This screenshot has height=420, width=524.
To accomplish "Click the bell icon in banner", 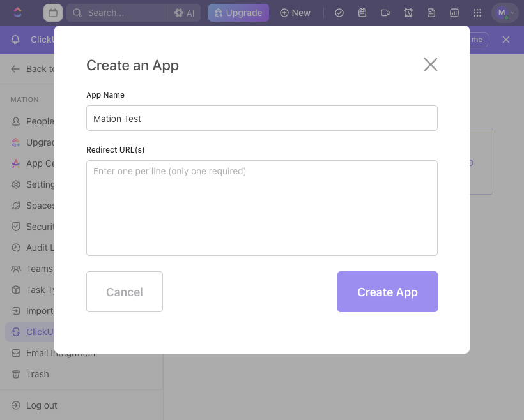I will (x=15, y=40).
